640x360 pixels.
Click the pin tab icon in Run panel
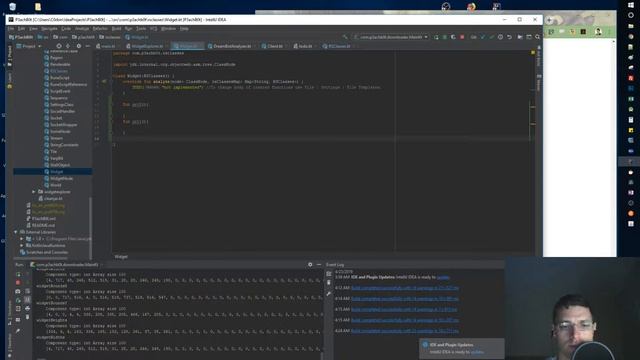18,331
